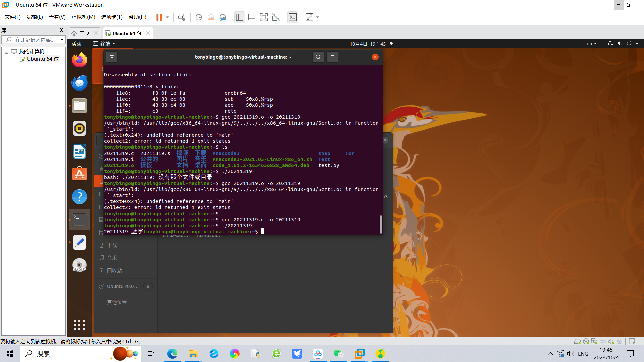Screen dimensions: 644x362
Task: Launch Thunderbird mail from the dock
Action: [79, 83]
